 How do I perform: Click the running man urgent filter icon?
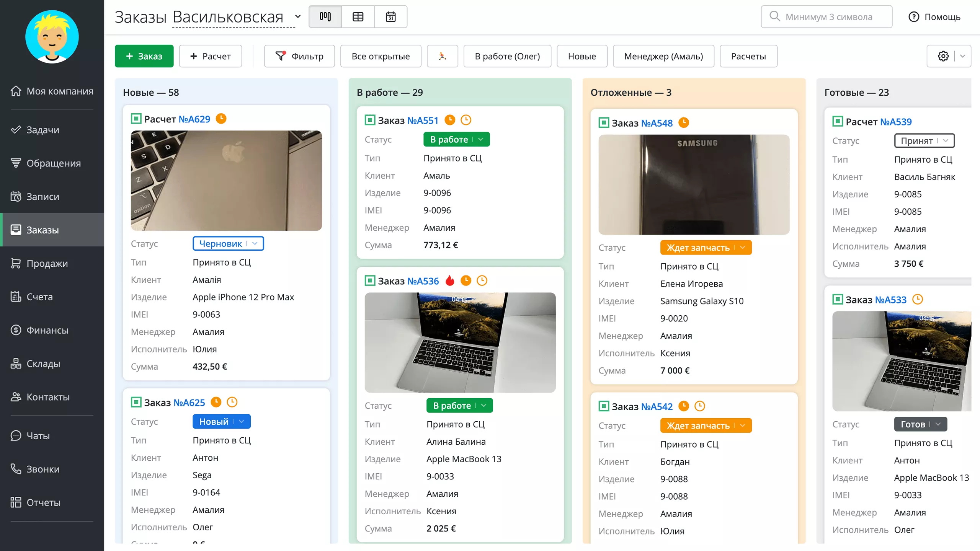442,56
